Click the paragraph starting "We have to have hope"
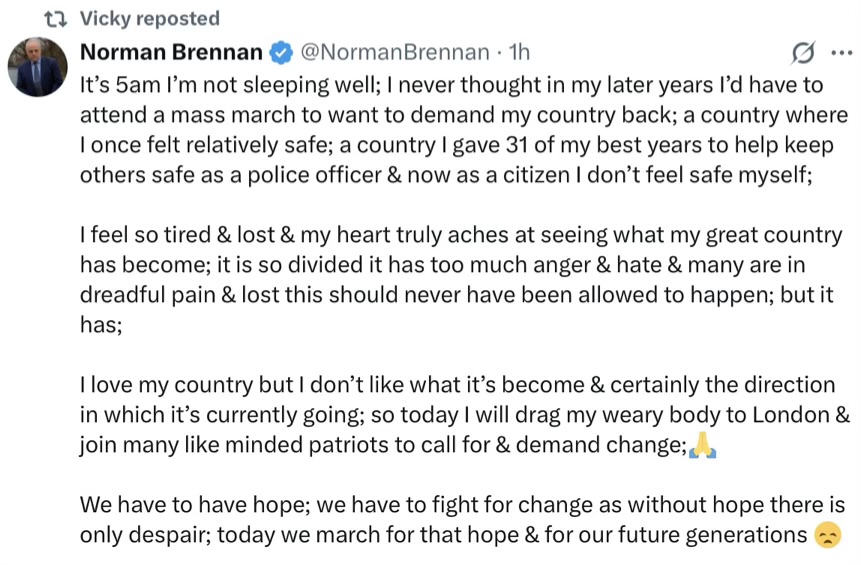 point(462,519)
